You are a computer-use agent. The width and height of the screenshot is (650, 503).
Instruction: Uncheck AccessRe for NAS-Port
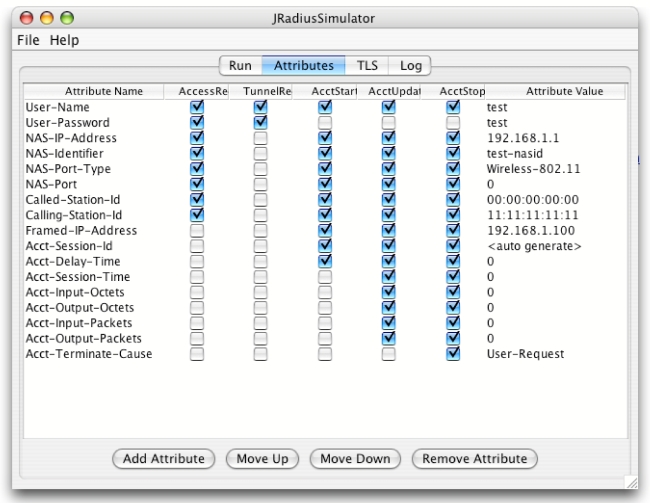[197, 184]
